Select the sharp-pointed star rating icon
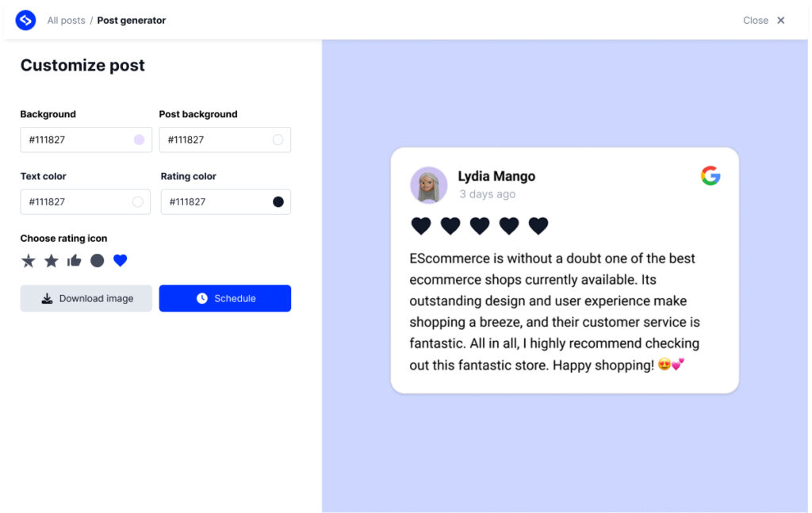The height and width of the screenshot is (513, 812). (29, 261)
